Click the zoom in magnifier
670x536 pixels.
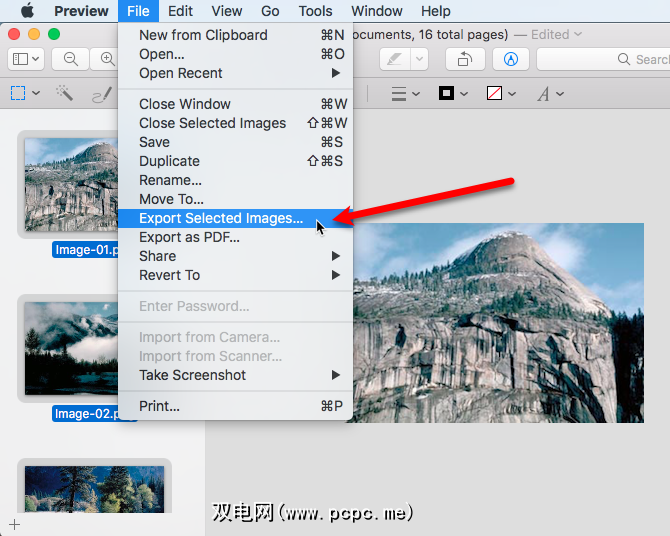point(107,59)
